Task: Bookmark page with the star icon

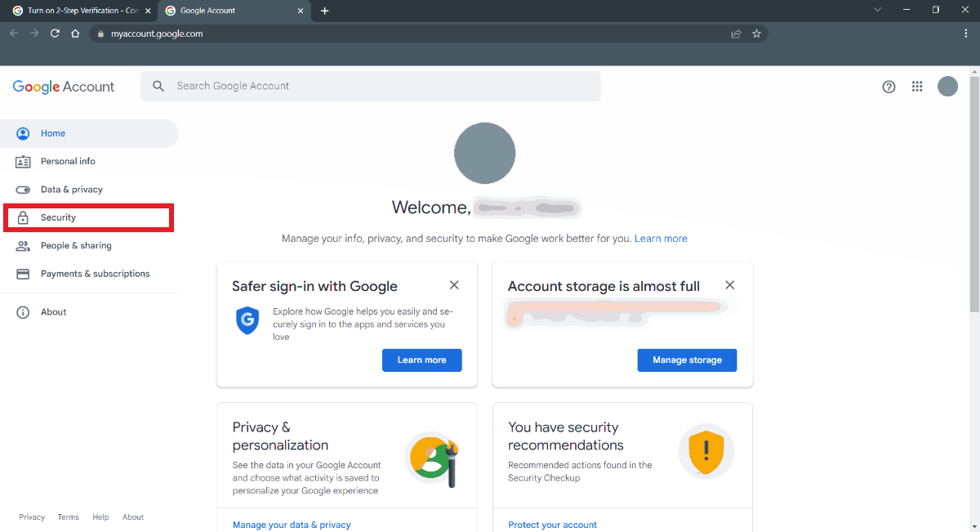Action: (756, 34)
